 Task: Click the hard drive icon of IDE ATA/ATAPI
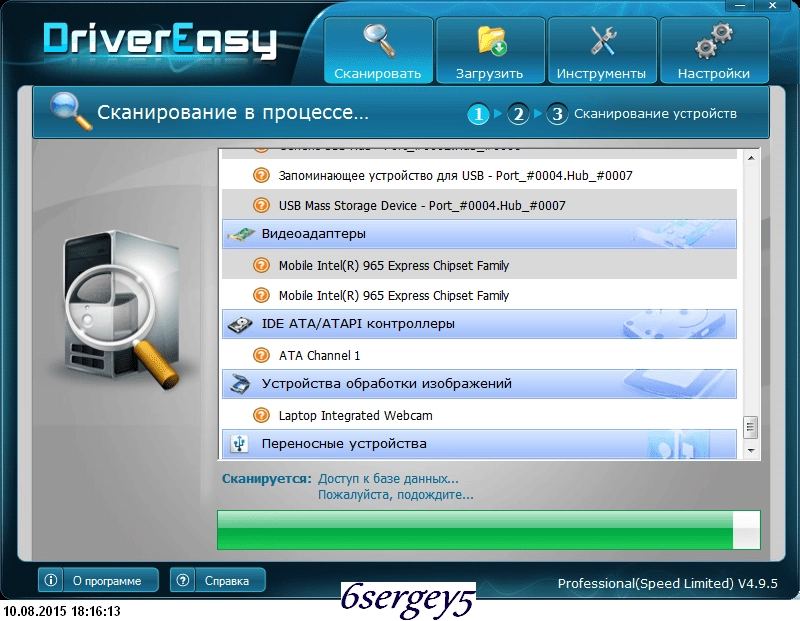tap(240, 325)
